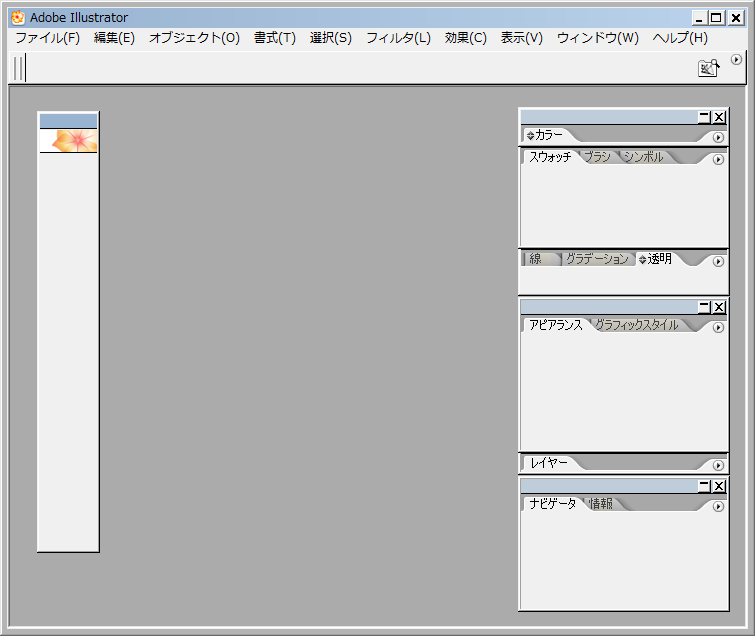The image size is (755, 636).
Task: Switch to the グラフィックスタイル tab
Action: coord(637,325)
